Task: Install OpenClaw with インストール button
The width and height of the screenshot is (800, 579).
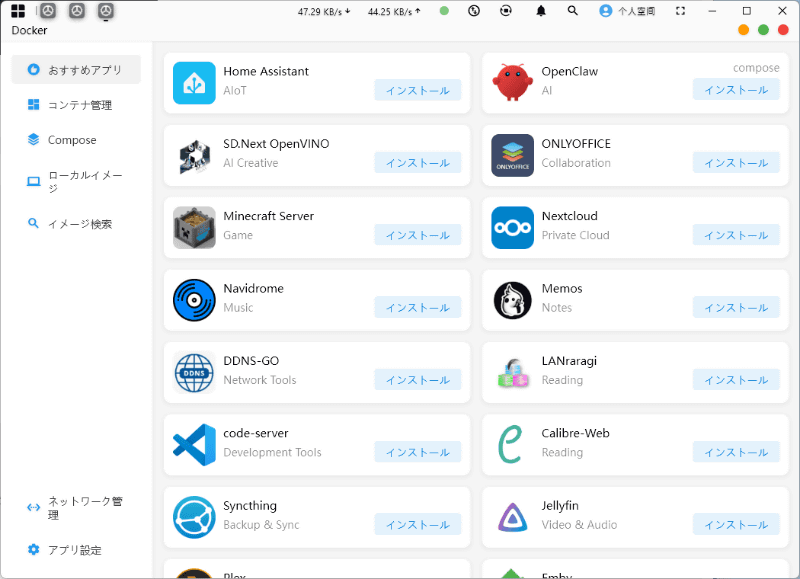Action: click(736, 90)
